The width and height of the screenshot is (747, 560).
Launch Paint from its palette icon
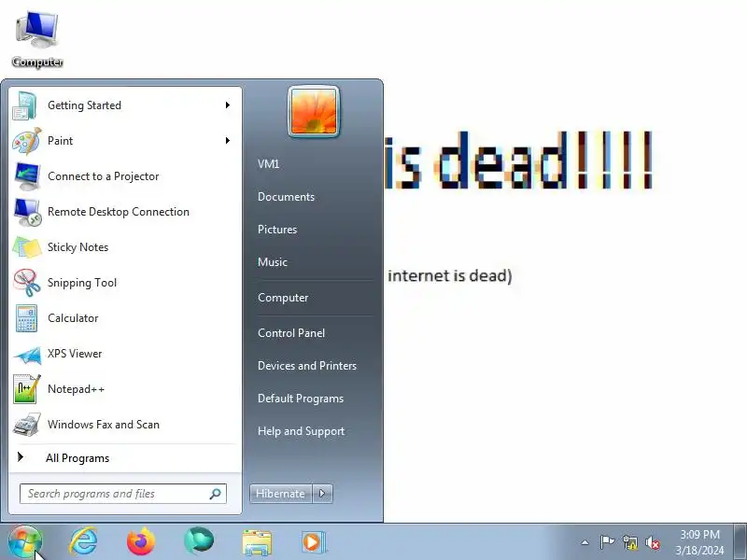26,141
